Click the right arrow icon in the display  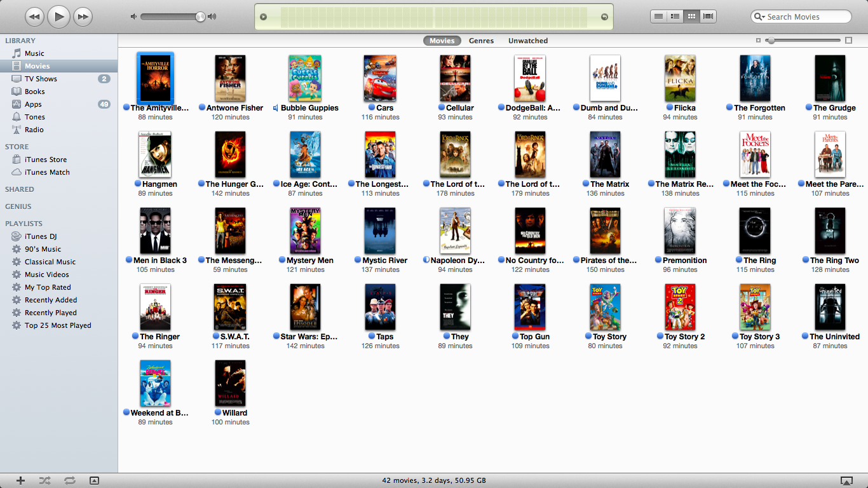pos(604,17)
